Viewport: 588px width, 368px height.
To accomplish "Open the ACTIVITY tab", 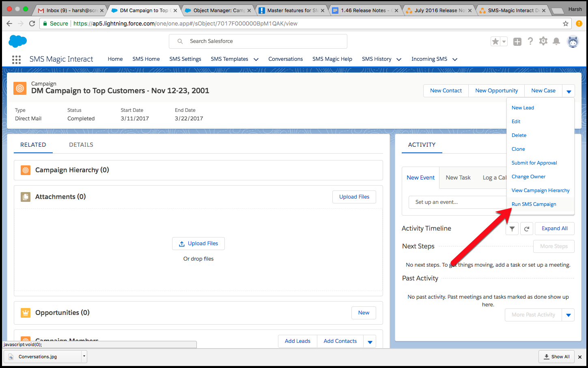I will pyautogui.click(x=422, y=145).
